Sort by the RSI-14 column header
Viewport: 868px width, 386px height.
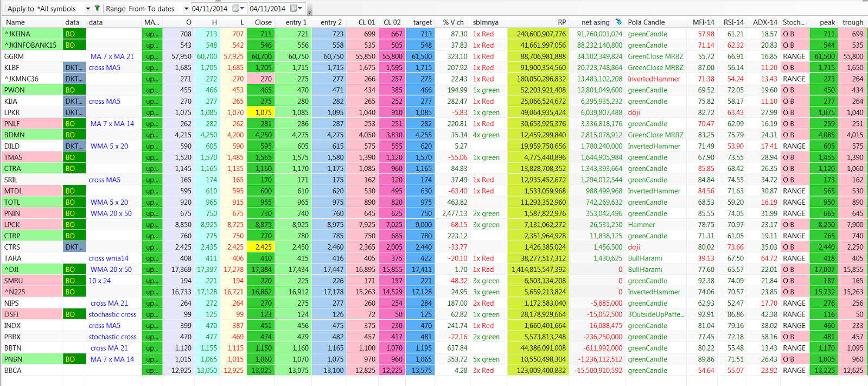click(733, 22)
